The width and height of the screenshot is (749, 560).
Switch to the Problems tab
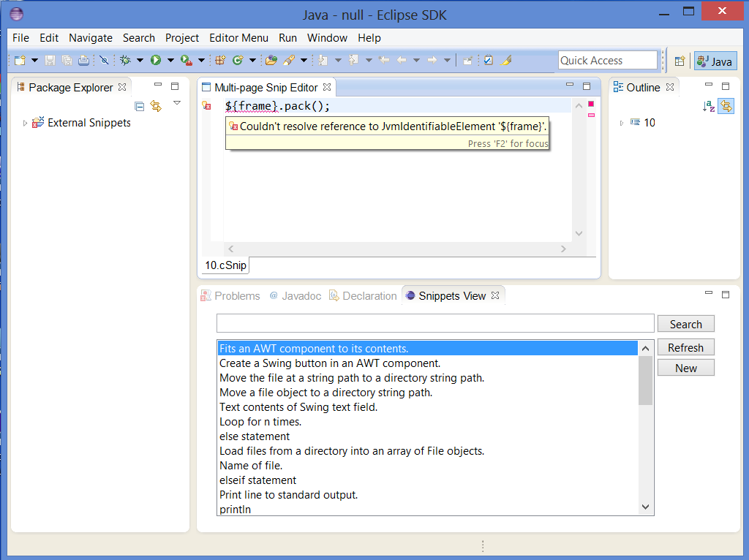tap(230, 296)
